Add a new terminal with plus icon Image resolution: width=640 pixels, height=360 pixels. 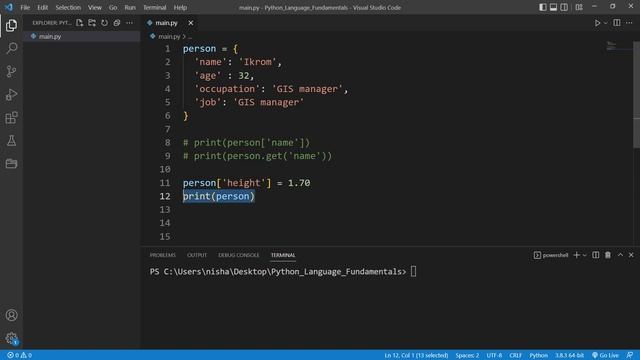(x=576, y=255)
